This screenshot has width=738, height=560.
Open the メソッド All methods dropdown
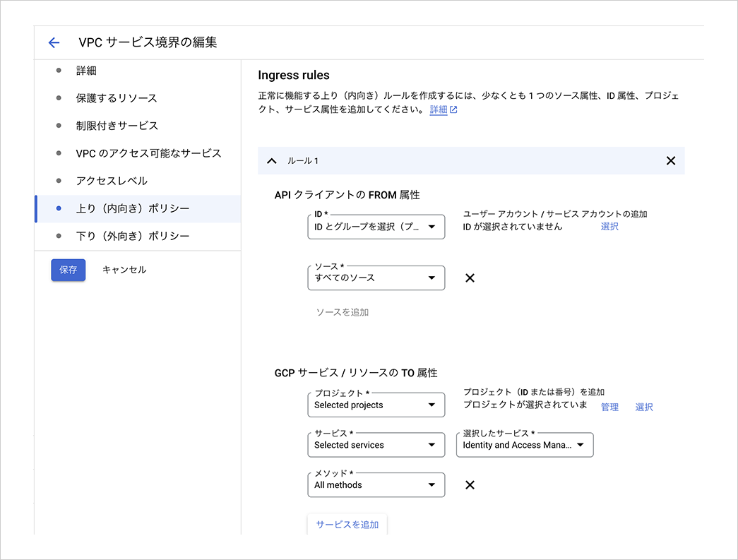click(x=376, y=484)
